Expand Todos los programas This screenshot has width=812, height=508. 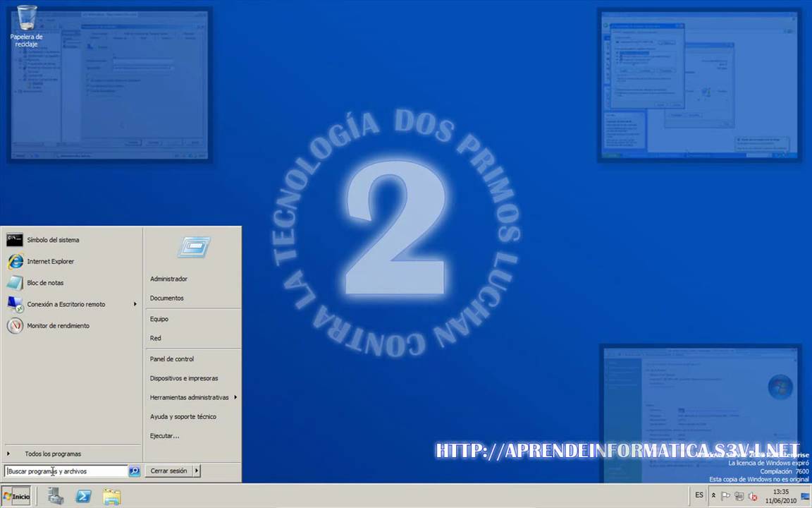(73, 454)
